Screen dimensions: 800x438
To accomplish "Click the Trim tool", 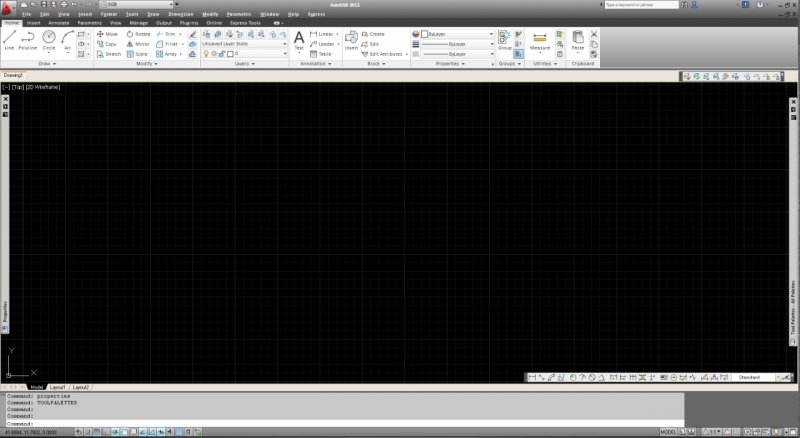I will click(166, 34).
